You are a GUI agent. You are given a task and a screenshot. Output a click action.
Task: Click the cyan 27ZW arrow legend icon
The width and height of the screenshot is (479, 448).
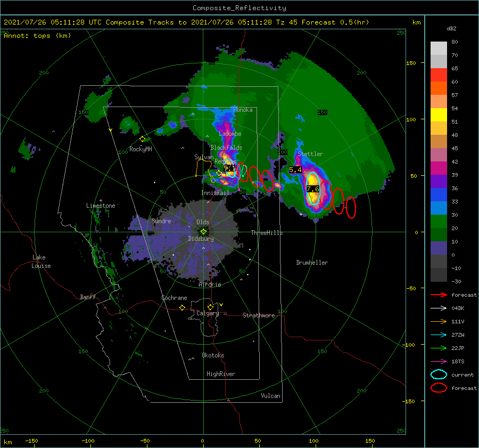[439, 335]
